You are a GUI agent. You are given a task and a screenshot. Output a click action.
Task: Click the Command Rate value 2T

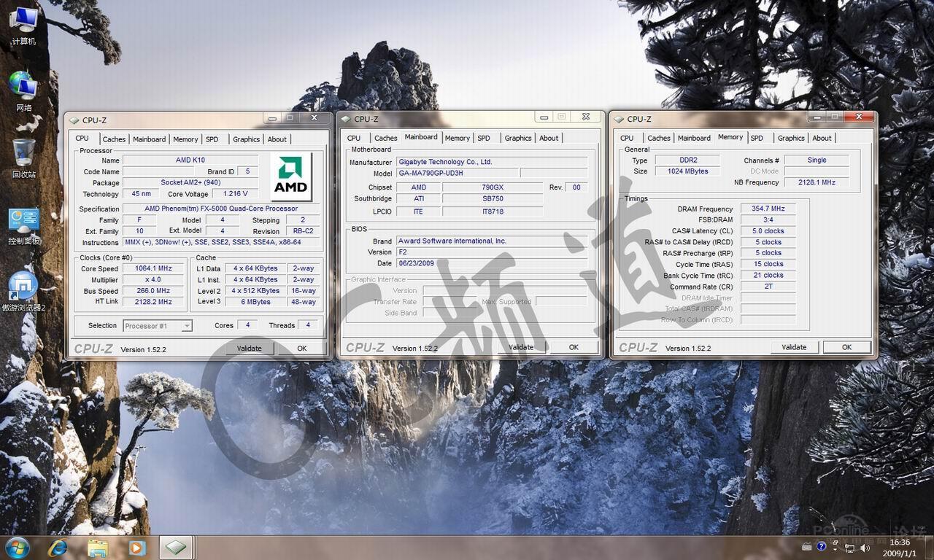coord(768,287)
